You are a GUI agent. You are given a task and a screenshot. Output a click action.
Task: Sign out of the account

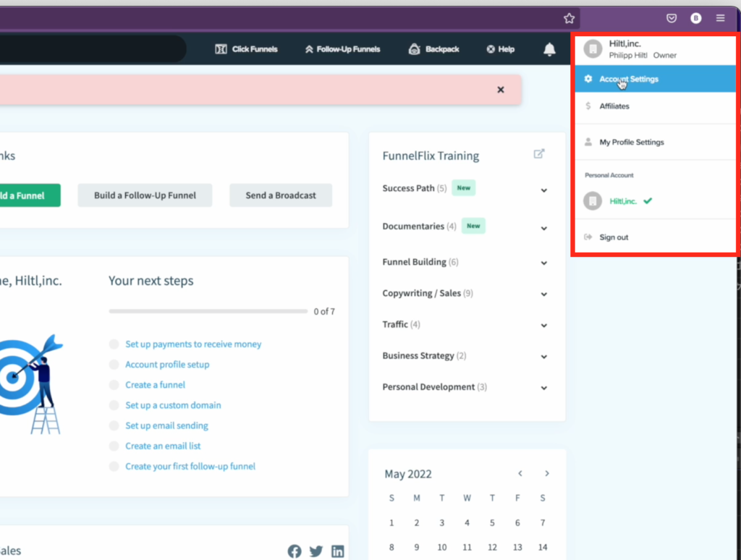pos(655,237)
